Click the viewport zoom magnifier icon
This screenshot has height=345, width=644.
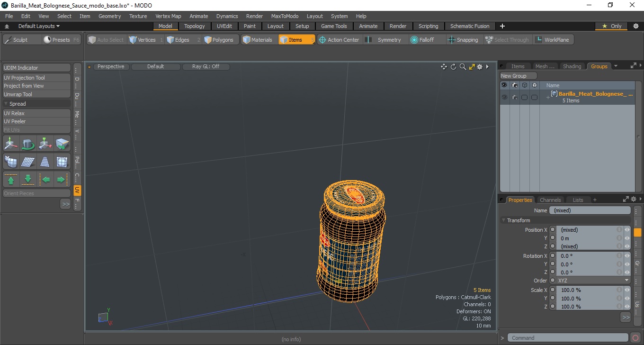click(x=463, y=67)
